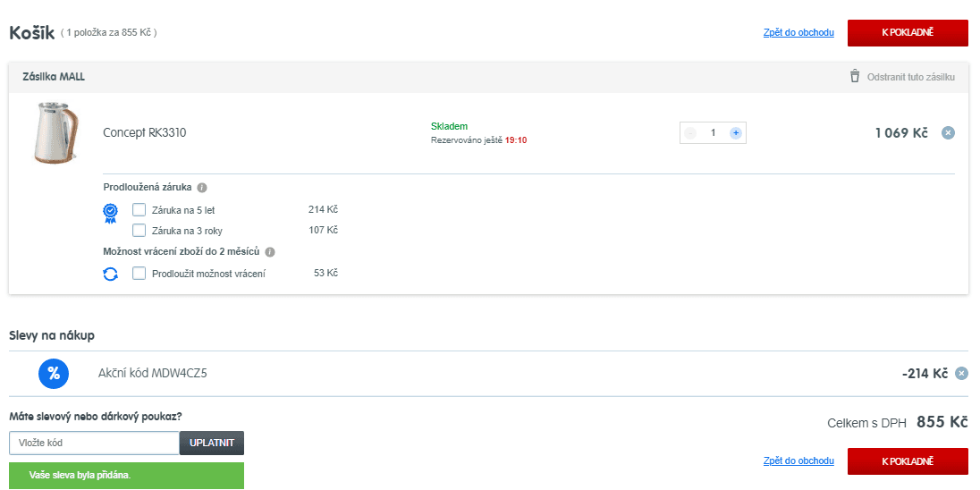Open the Concept RK3310 product name
980x490 pixels.
[144, 132]
